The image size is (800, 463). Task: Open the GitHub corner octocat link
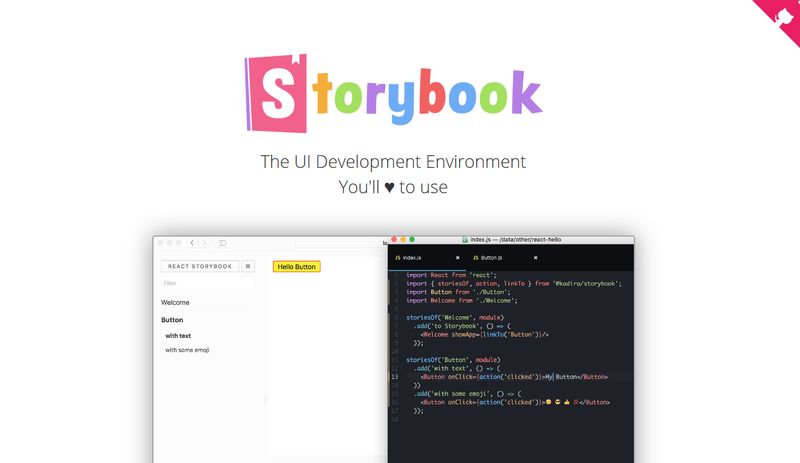pyautogui.click(x=783, y=14)
